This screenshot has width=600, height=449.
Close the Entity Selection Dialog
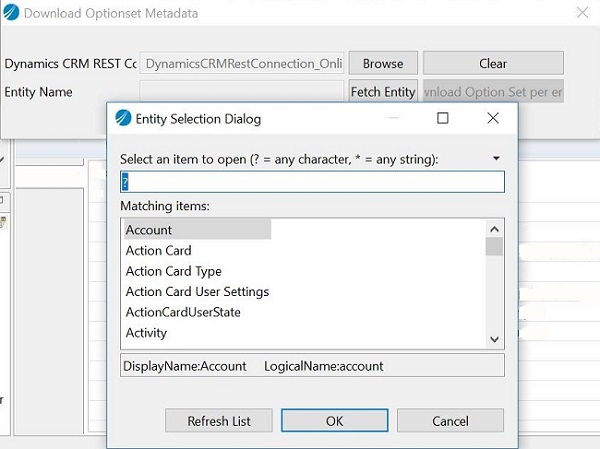pyautogui.click(x=492, y=118)
